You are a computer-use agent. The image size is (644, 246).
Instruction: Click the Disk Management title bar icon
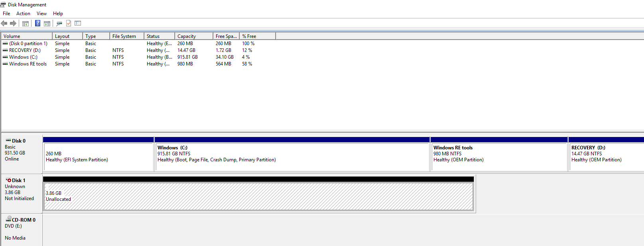point(3,4)
